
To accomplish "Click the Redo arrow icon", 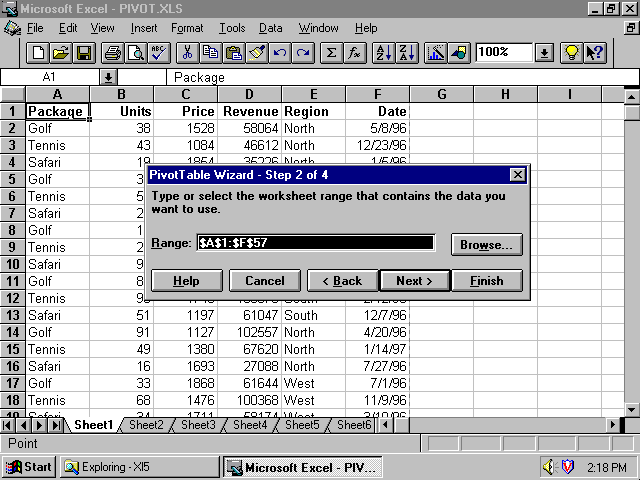I will (303, 53).
